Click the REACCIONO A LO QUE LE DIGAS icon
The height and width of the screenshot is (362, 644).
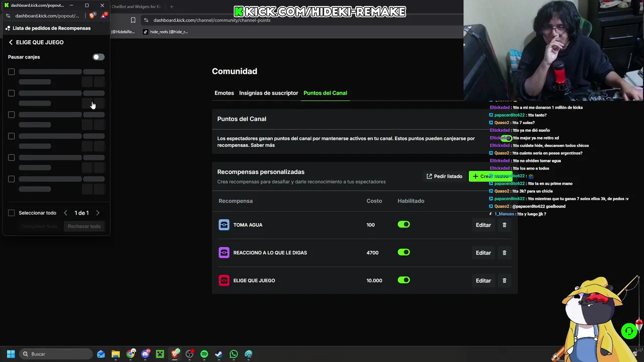click(x=224, y=252)
